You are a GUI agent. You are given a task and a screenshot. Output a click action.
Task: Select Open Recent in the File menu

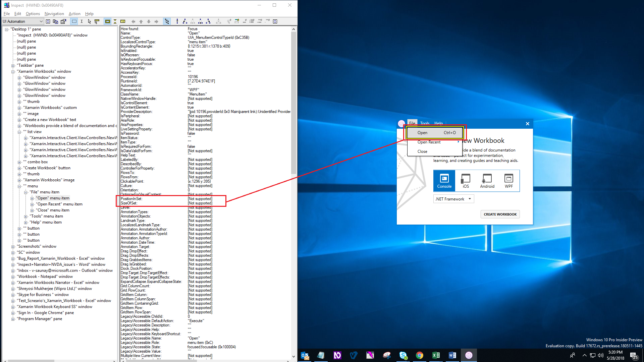click(x=429, y=142)
